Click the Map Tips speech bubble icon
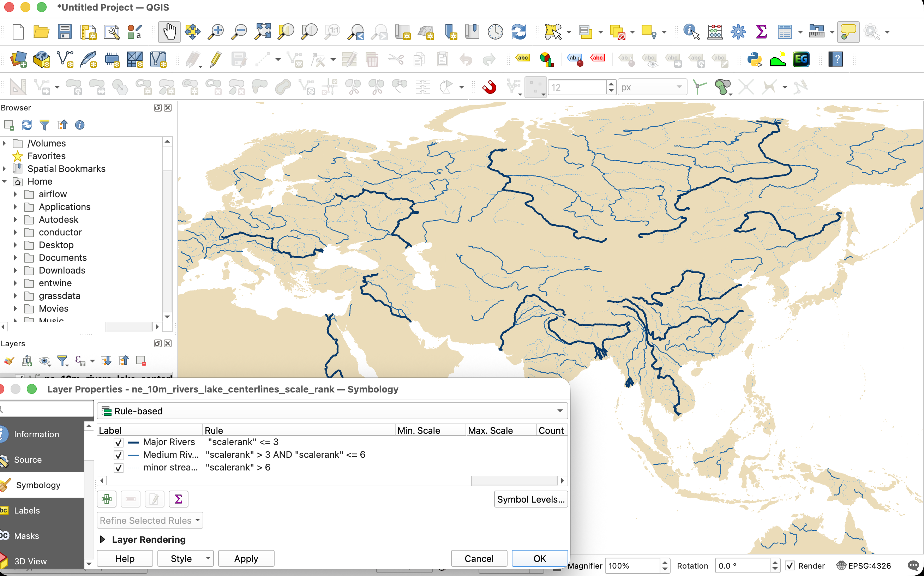 848,32
